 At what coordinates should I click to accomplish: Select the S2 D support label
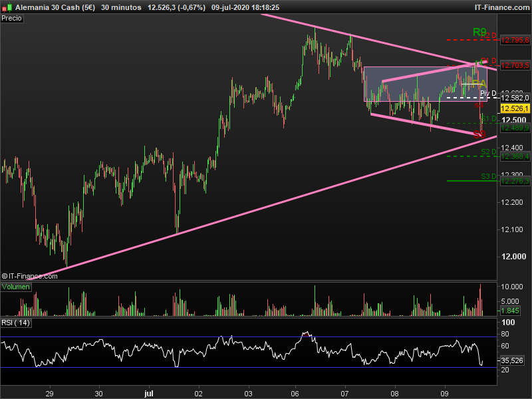(x=489, y=152)
